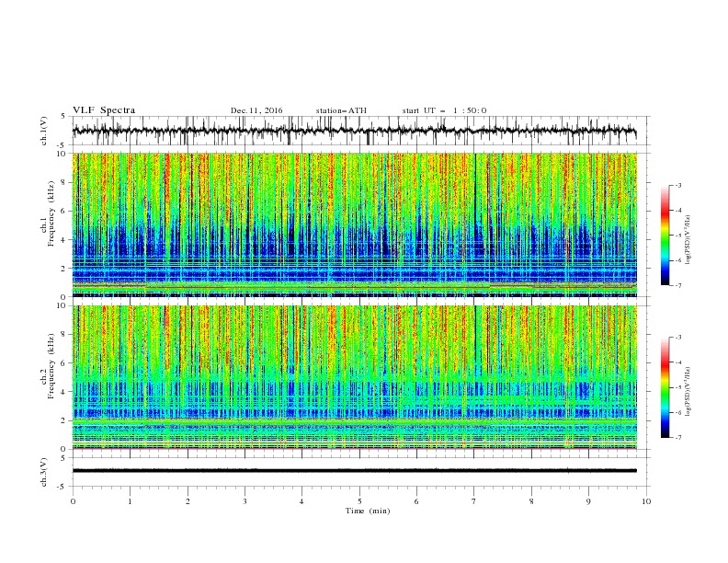
Task: Click the ch.1 spectrogram color scale bar
Action: tap(665, 236)
